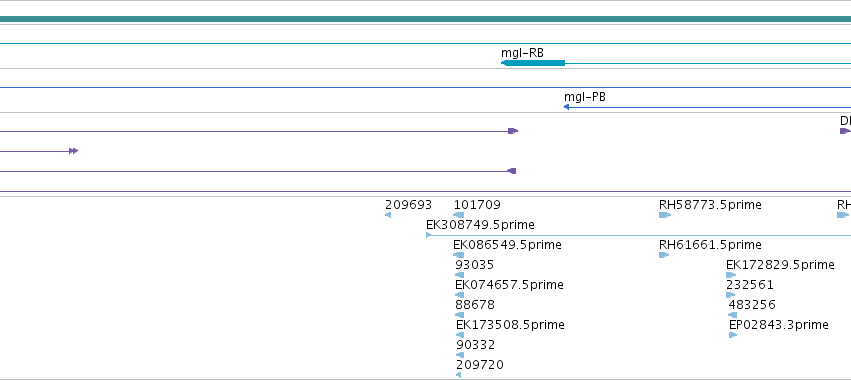
Task: Click the EK172829.5prime arrow glyph
Action: pos(731,275)
